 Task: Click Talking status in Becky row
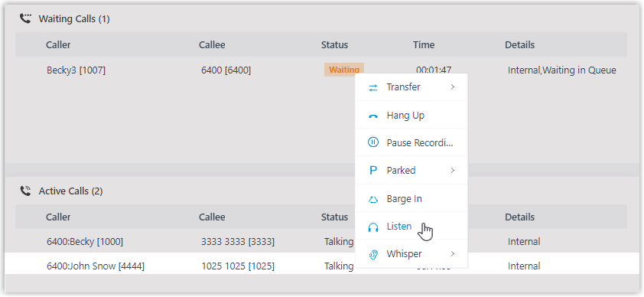pos(339,242)
